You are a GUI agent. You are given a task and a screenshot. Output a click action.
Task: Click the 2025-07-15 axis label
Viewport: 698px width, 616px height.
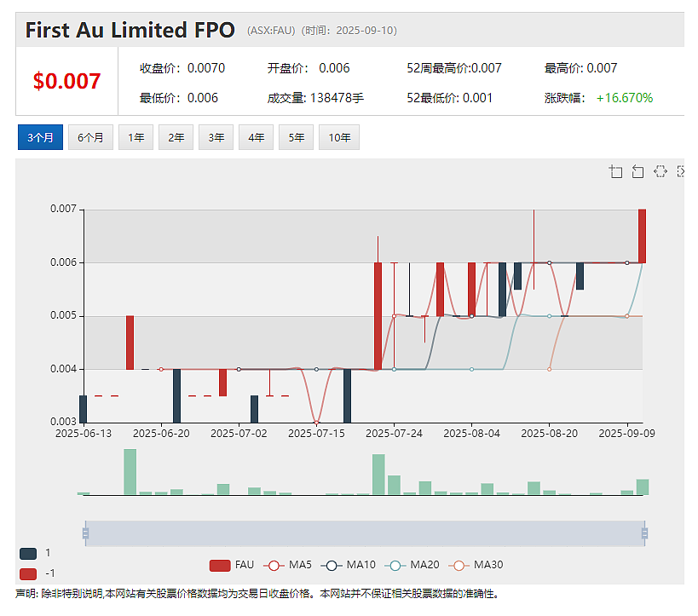click(316, 434)
